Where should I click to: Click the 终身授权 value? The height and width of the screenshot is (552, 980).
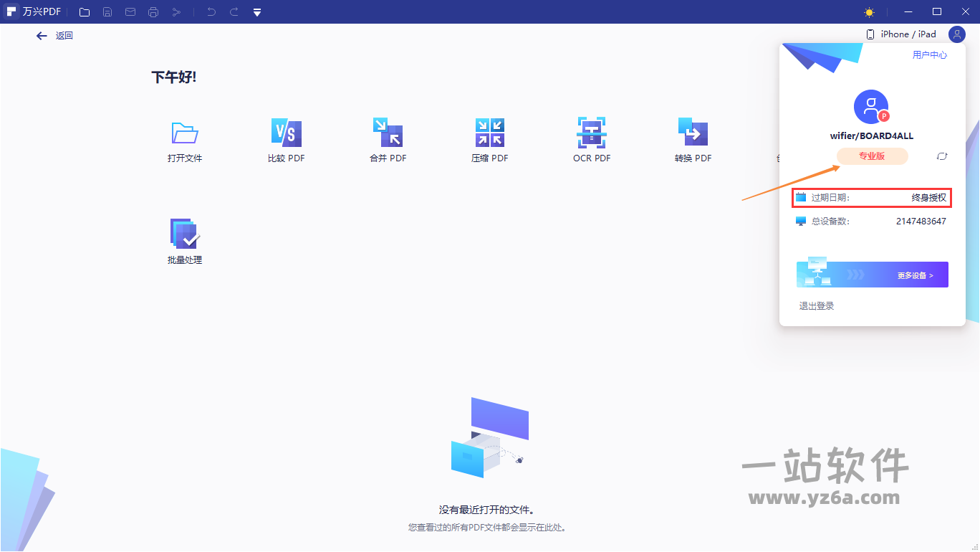pos(929,197)
